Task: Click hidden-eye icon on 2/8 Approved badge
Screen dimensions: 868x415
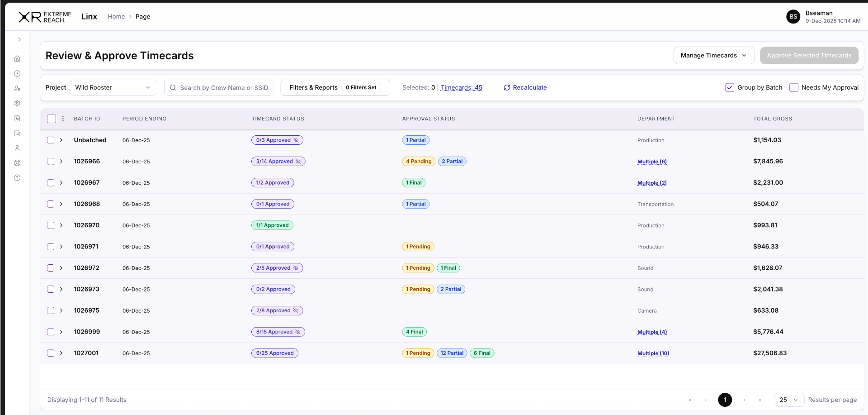Action: 296,310
